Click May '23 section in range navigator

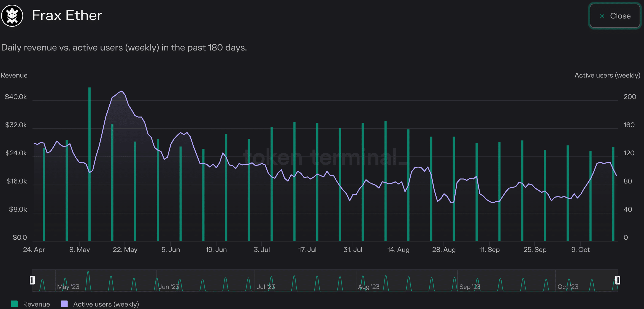pyautogui.click(x=68, y=287)
